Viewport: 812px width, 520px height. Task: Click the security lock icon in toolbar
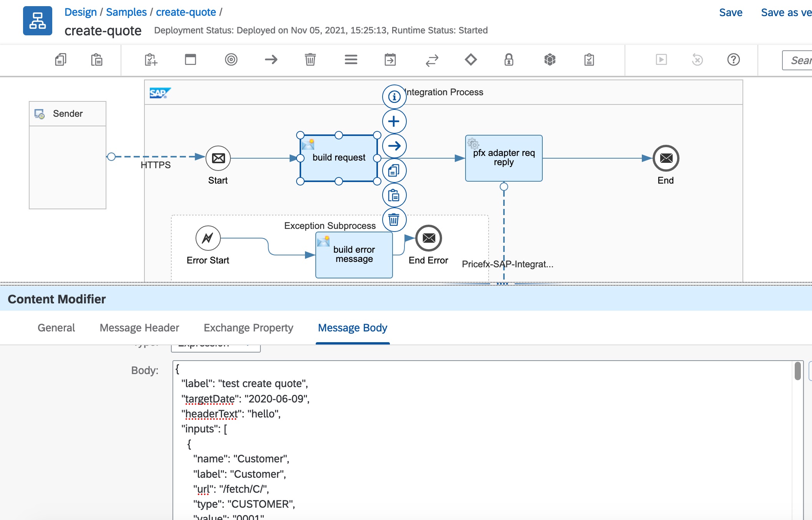tap(509, 60)
